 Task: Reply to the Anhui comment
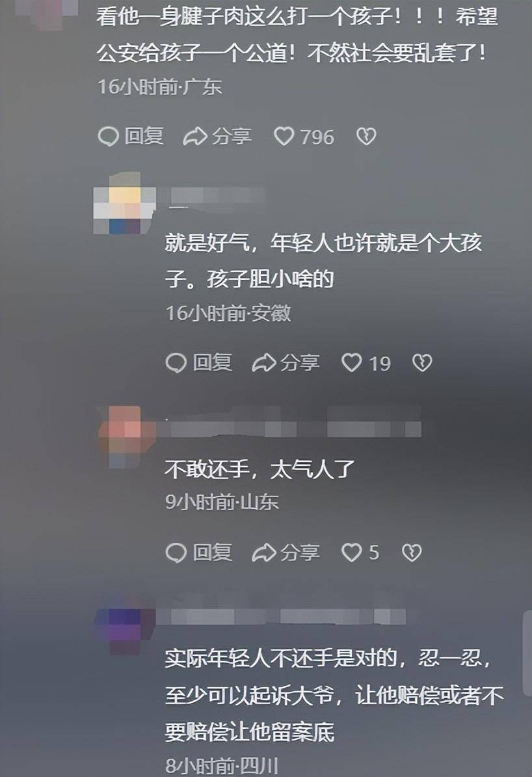pyautogui.click(x=198, y=362)
